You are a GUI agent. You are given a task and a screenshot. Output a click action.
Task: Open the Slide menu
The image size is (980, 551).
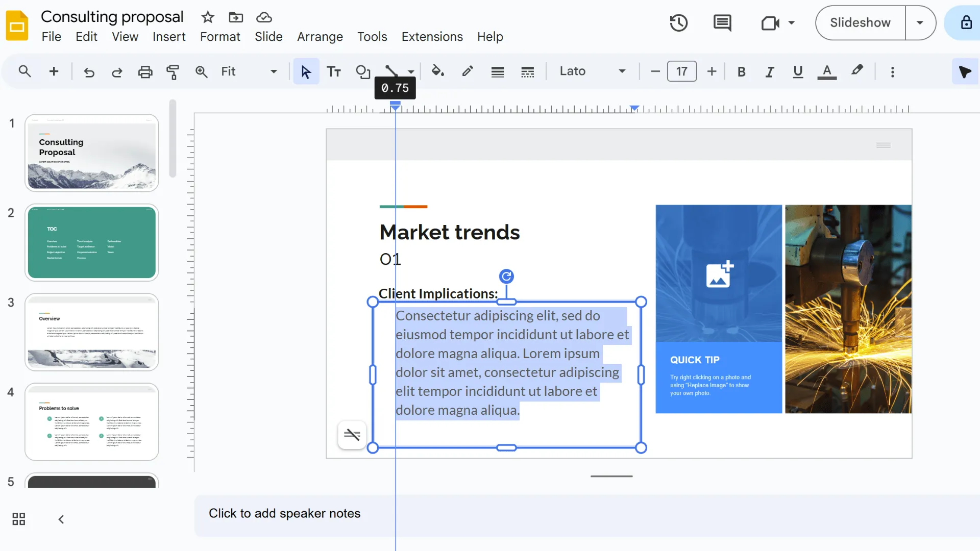[268, 37]
